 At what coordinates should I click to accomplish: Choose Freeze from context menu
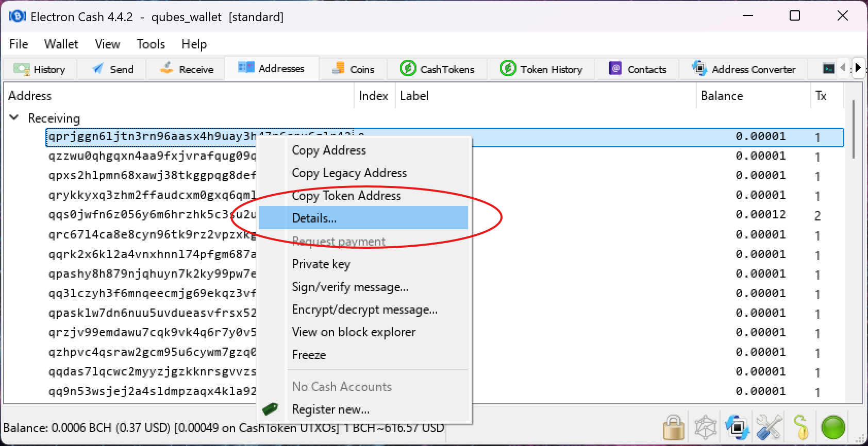coord(363,355)
